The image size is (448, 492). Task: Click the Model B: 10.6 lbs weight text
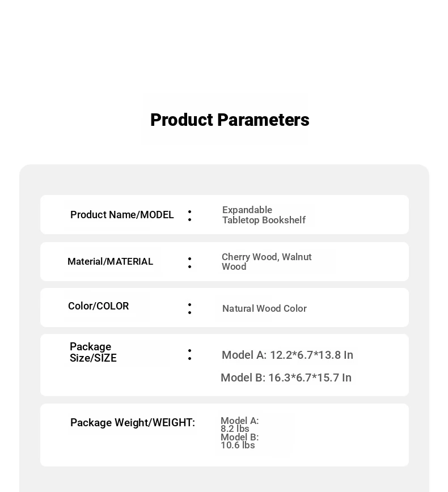click(x=239, y=441)
